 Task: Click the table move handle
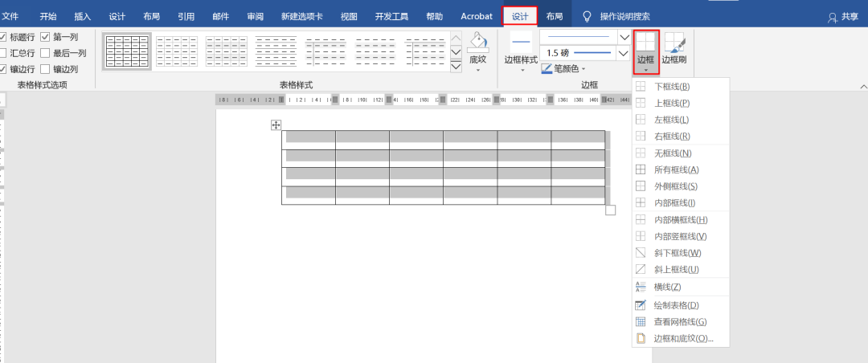click(x=276, y=125)
